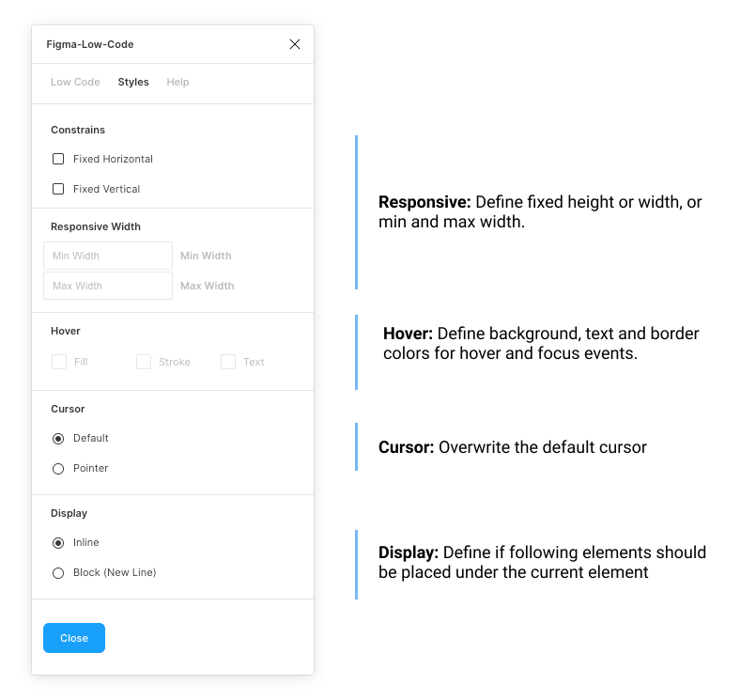Click the Display description paragraph

pos(543,562)
